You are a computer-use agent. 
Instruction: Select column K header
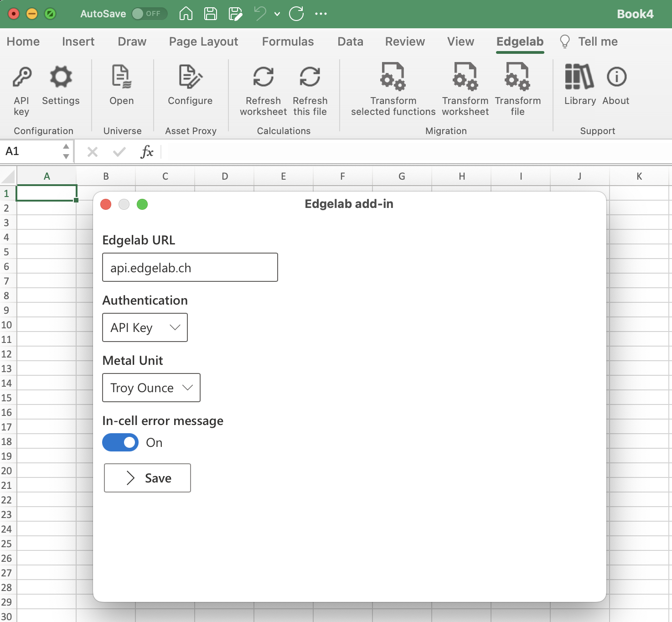(639, 176)
